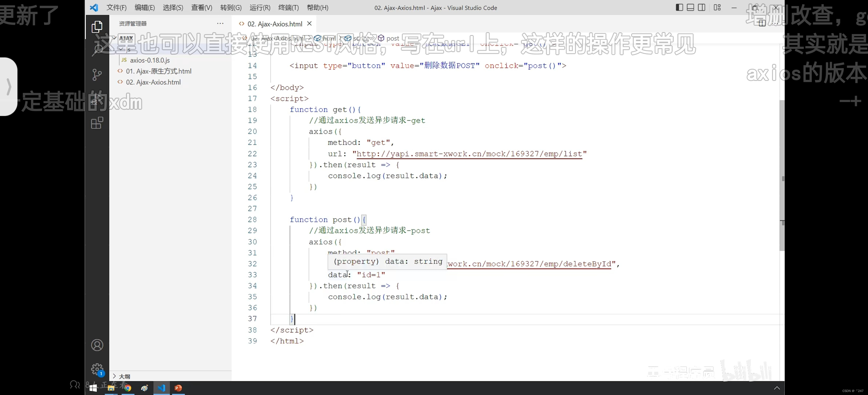The image size is (868, 395).
Task: Click 'method: "get",' on line 21
Action: pyautogui.click(x=361, y=142)
